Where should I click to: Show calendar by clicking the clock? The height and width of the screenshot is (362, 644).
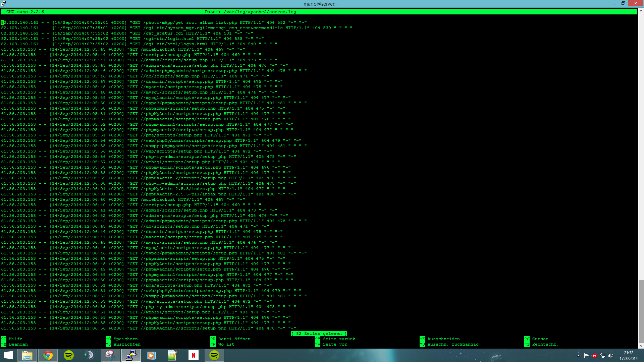click(629, 356)
